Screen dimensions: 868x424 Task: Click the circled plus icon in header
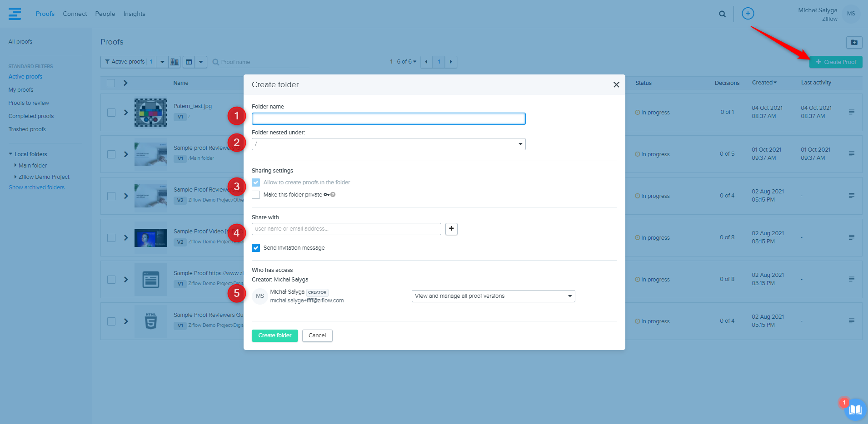(x=748, y=14)
